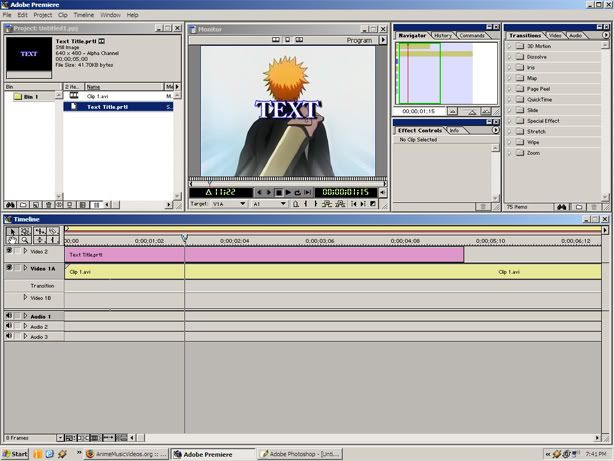Click the Extract button in Monitor controls
This screenshot has width=614, height=461.
pos(340,204)
